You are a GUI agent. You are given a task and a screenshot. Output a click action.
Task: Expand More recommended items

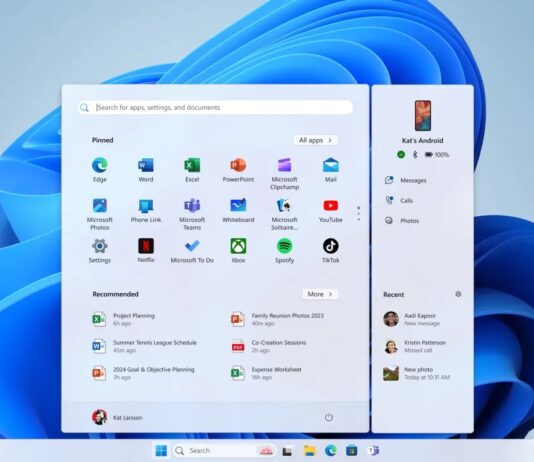320,294
